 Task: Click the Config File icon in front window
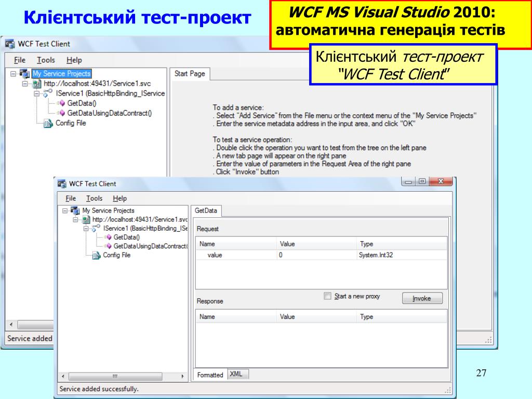click(x=96, y=255)
